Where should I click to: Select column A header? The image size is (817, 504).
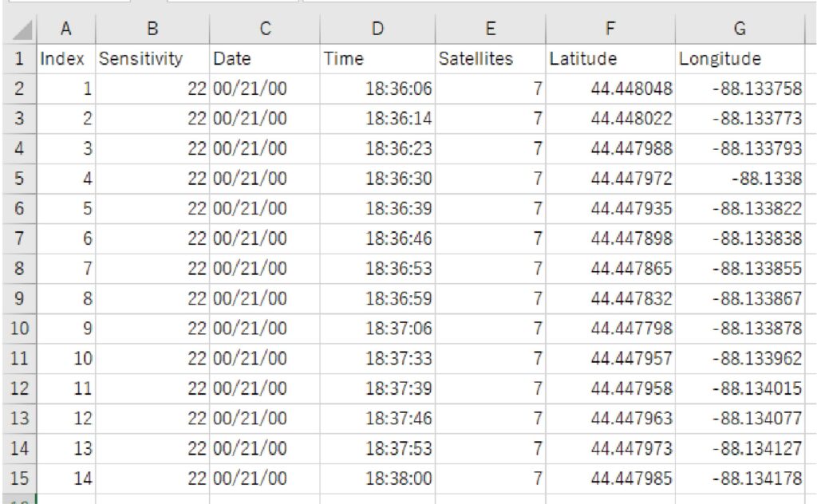click(x=66, y=29)
